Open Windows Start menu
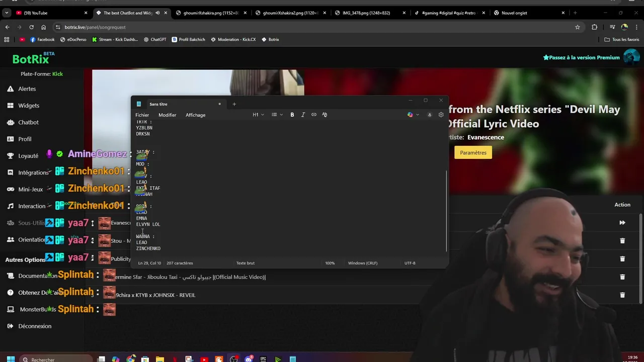The width and height of the screenshot is (644, 362). (x=11, y=359)
